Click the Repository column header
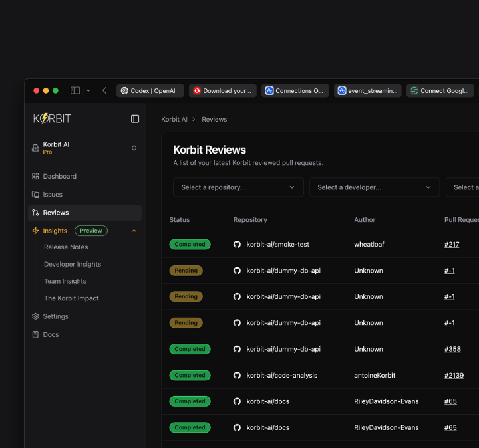This screenshot has width=479, height=448. click(x=250, y=220)
